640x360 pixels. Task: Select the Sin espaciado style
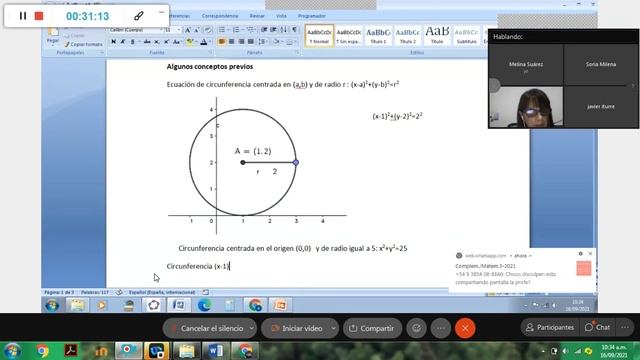coord(349,36)
